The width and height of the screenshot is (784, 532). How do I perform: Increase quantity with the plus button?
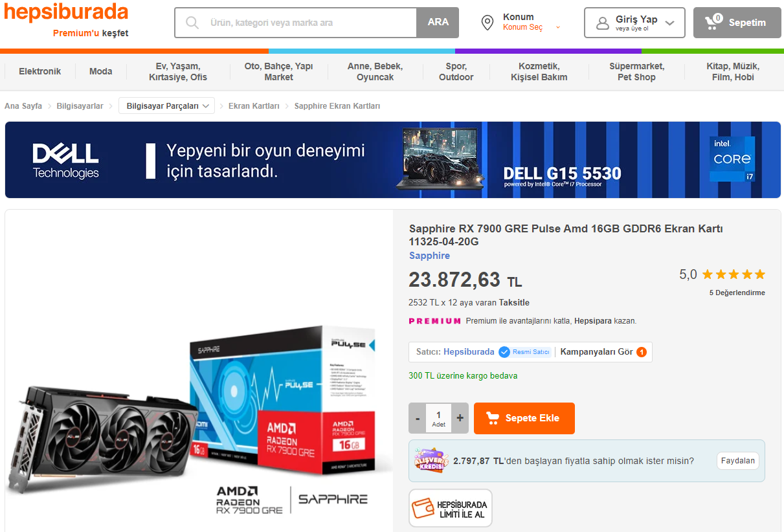tap(460, 418)
